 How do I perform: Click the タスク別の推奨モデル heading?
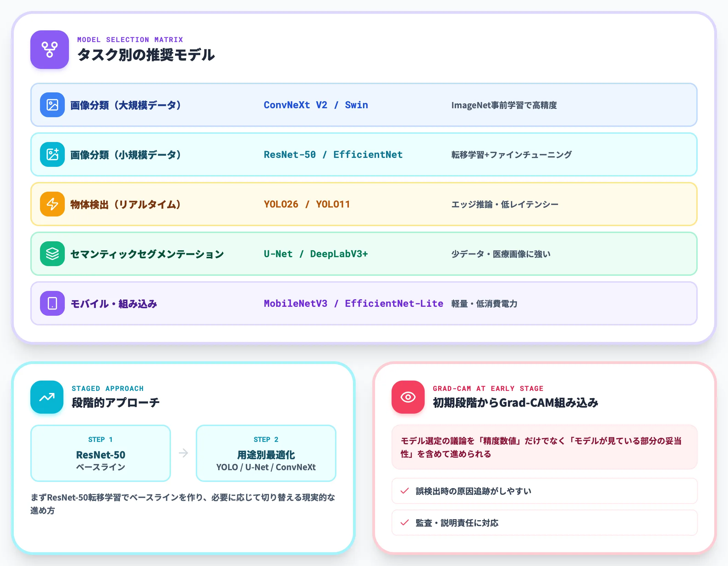(x=146, y=55)
